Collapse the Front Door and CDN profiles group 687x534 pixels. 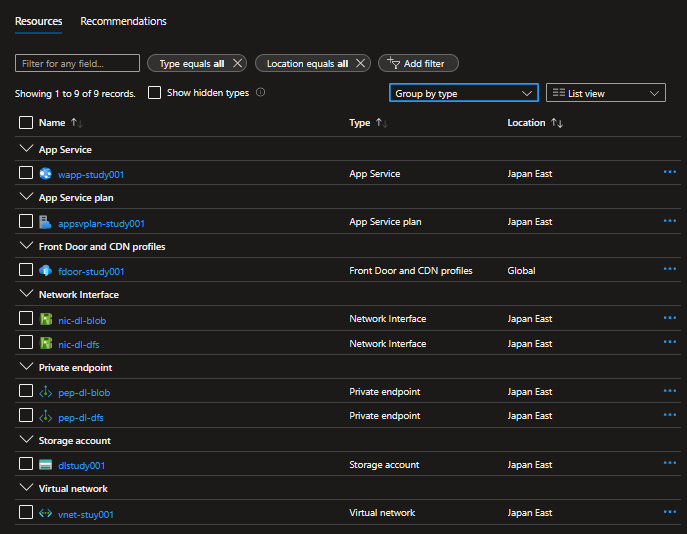point(26,246)
